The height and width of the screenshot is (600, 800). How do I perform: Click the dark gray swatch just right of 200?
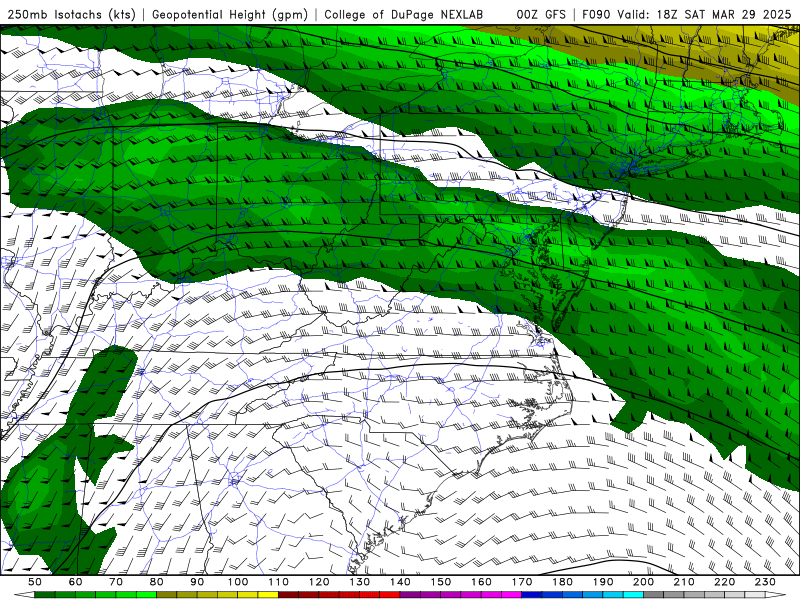tap(654, 594)
